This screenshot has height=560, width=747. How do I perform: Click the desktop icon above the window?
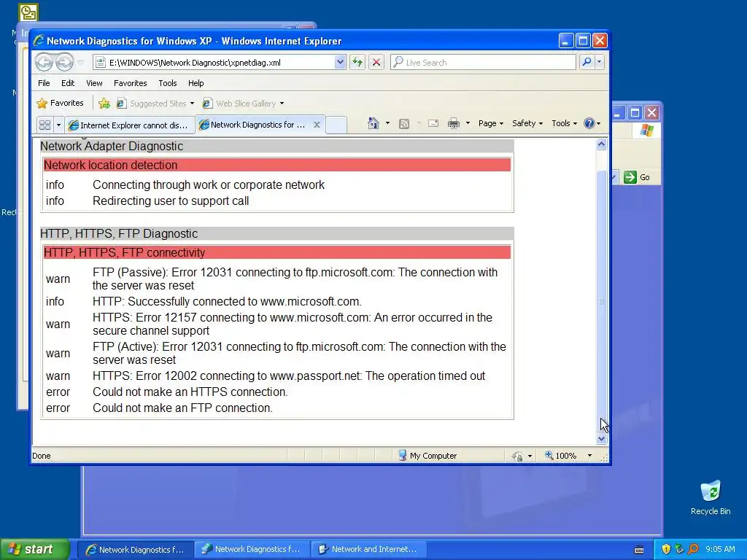click(x=28, y=12)
